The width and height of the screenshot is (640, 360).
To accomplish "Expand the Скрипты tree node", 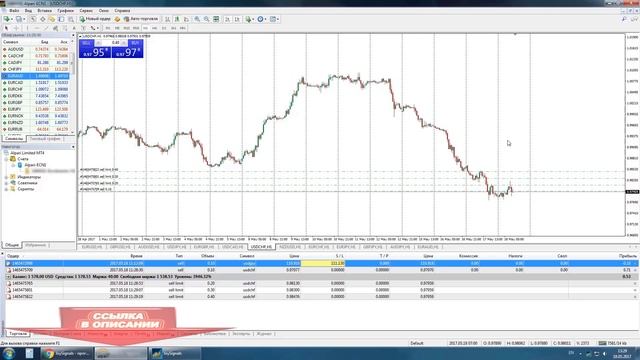I will pos(7,189).
